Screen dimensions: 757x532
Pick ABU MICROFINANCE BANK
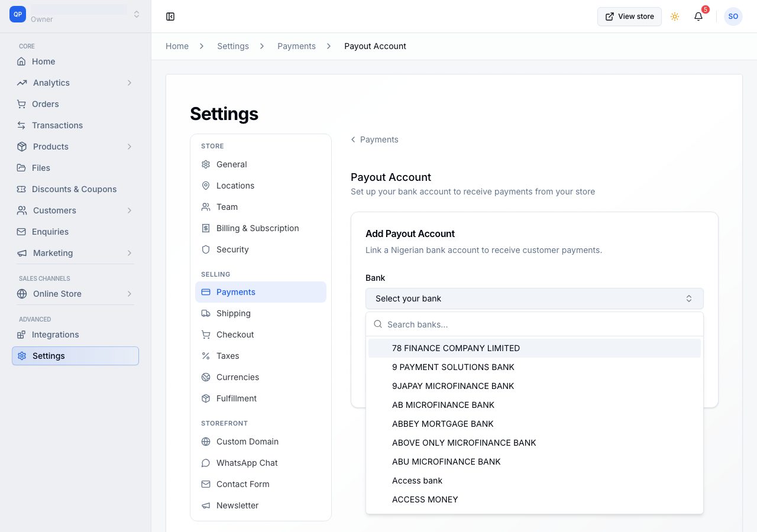[x=535, y=462]
